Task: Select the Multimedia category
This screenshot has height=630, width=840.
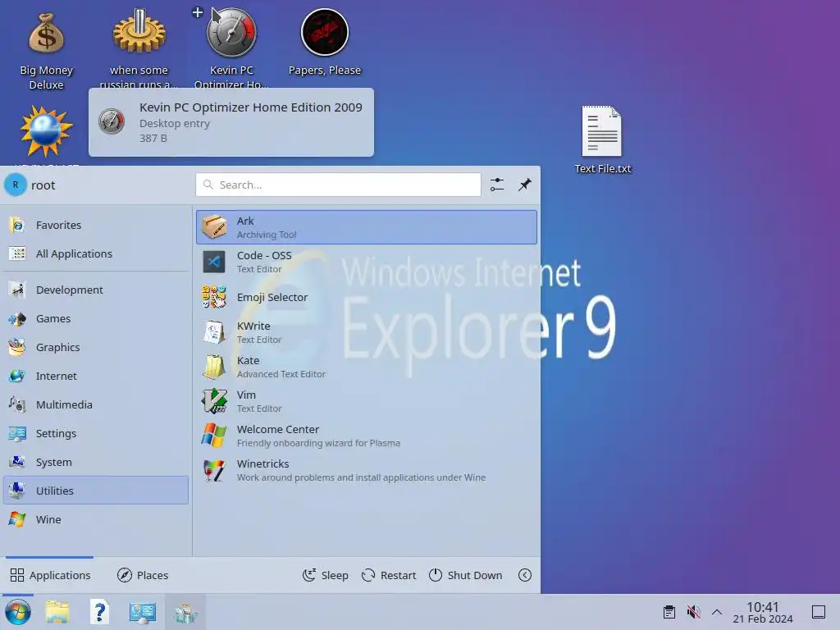Action: click(x=96, y=404)
